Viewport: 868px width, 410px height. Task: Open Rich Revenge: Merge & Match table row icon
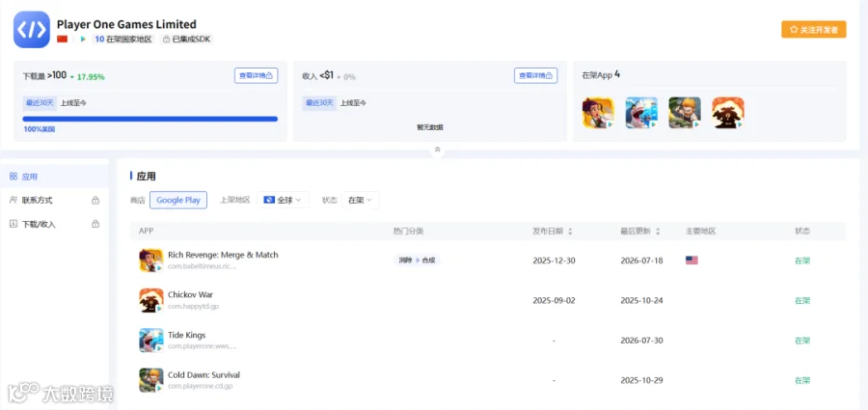point(151,260)
